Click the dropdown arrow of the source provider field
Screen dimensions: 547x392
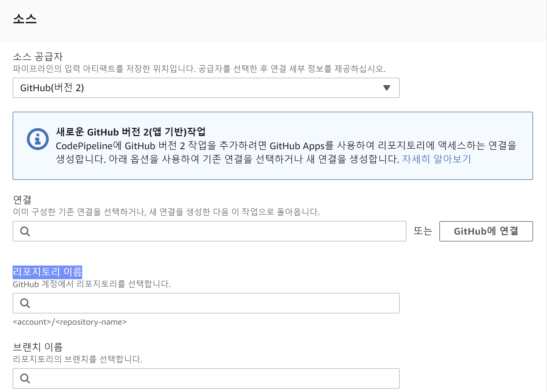point(386,88)
